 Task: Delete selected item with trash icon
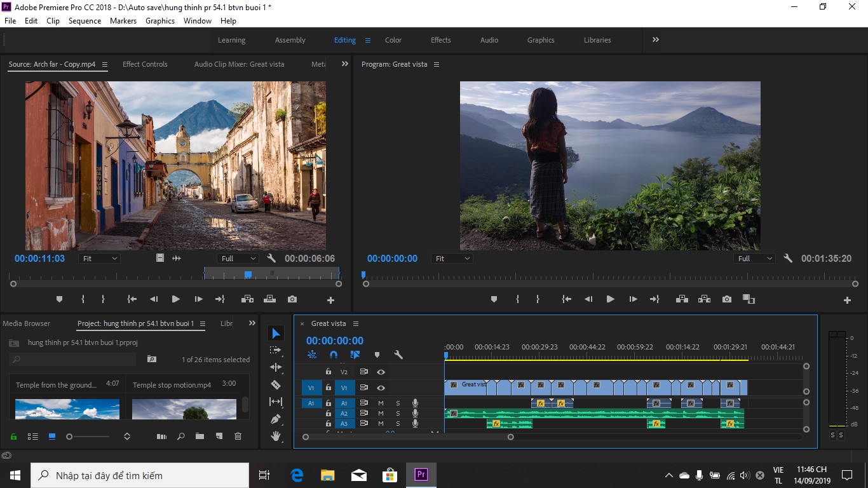click(x=238, y=437)
